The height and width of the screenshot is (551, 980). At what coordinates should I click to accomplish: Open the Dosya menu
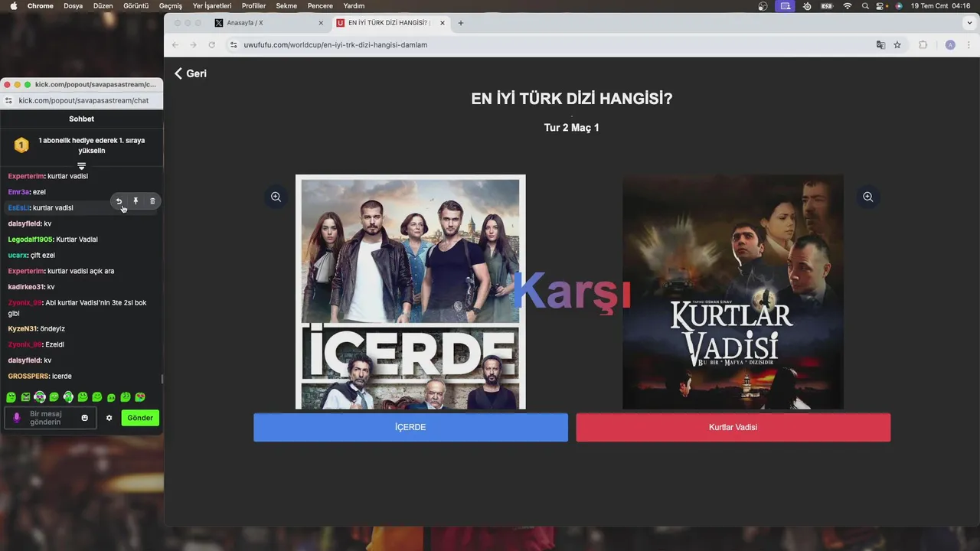coord(73,6)
